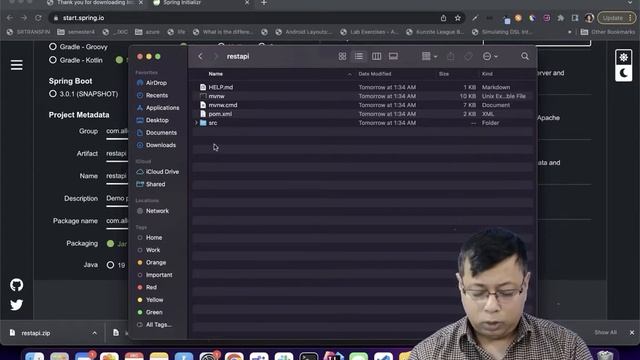Click the Finder share icon
Image resolution: width=640 pixels, height=360 pixels.
coord(451,56)
